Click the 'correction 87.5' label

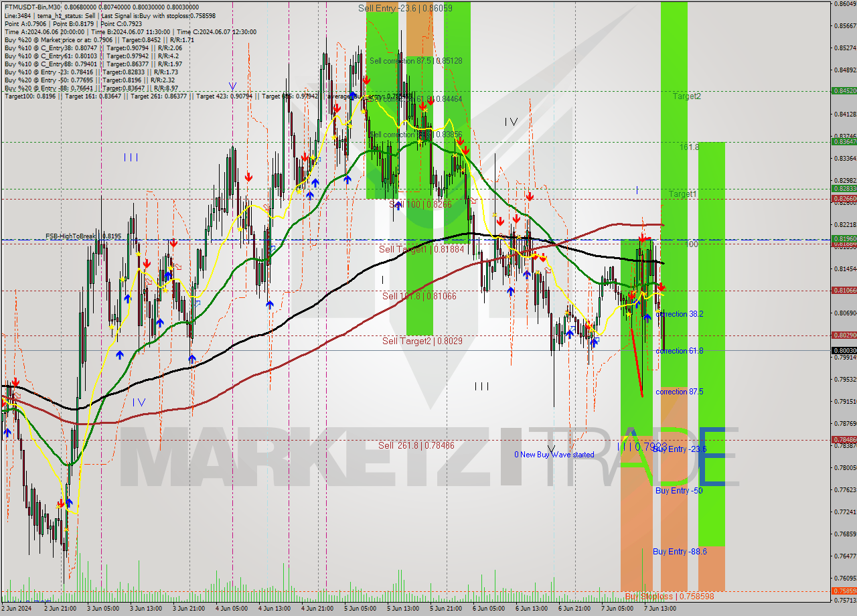679,392
